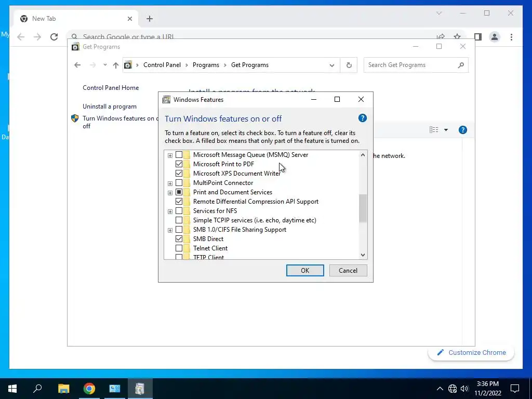The width and height of the screenshot is (532, 399).
Task: Expand Services for NFS node
Action: [x=170, y=211]
